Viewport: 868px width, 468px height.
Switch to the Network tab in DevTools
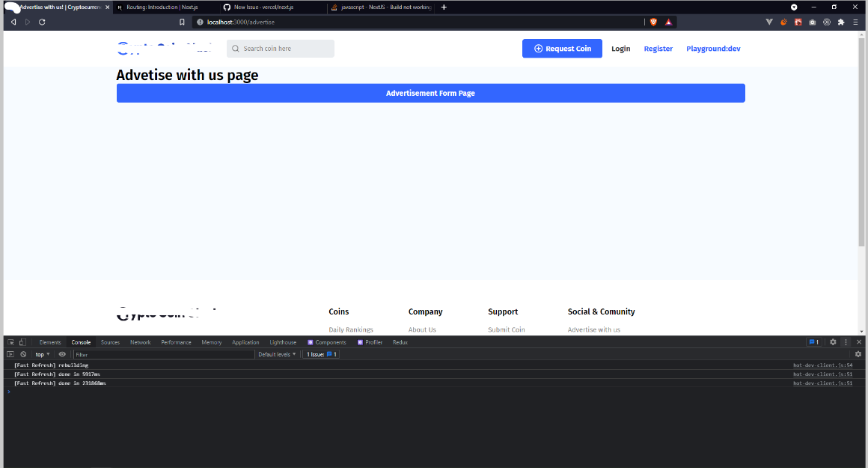140,341
